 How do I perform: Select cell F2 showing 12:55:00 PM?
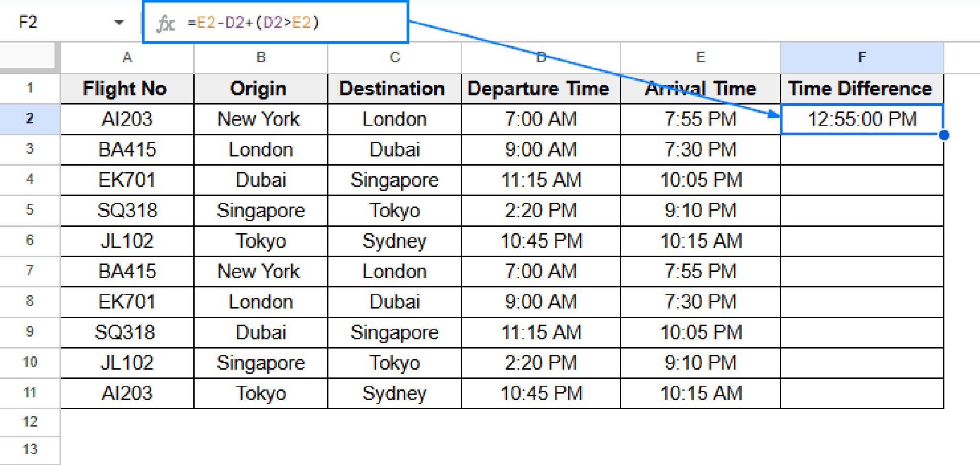(x=861, y=119)
